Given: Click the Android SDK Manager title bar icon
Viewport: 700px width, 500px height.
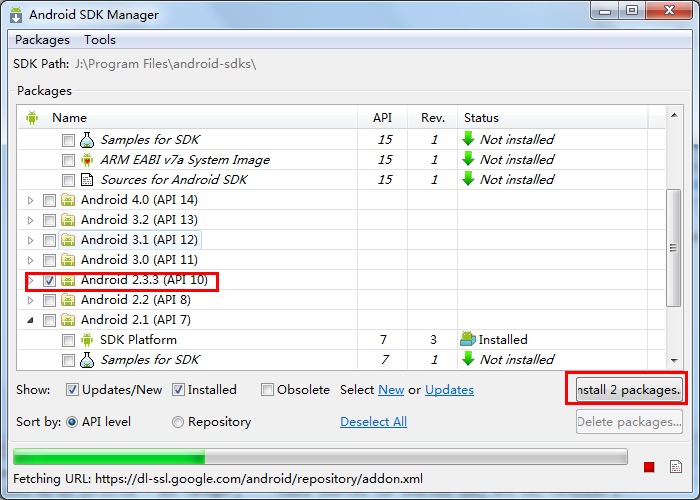Looking at the screenshot, I should pyautogui.click(x=16, y=14).
